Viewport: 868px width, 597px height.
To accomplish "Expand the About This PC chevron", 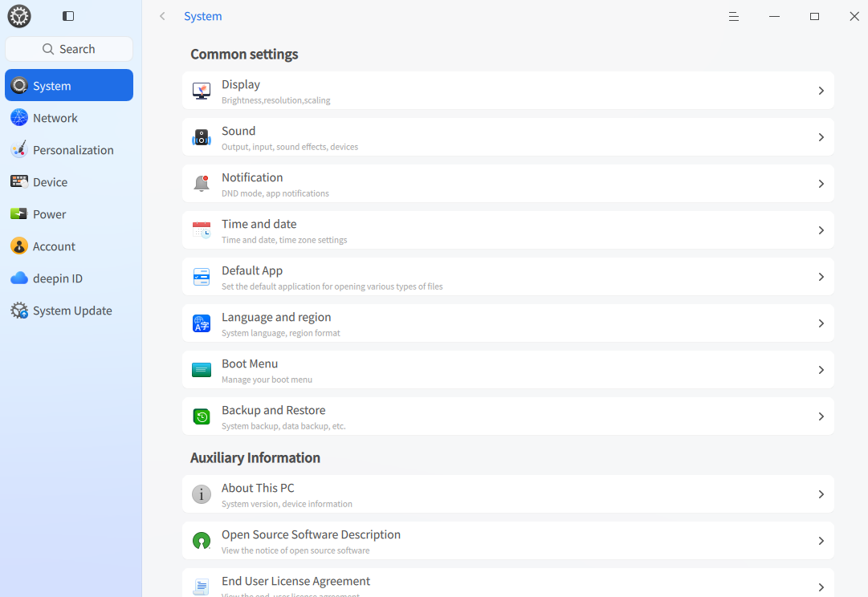I will coord(821,494).
